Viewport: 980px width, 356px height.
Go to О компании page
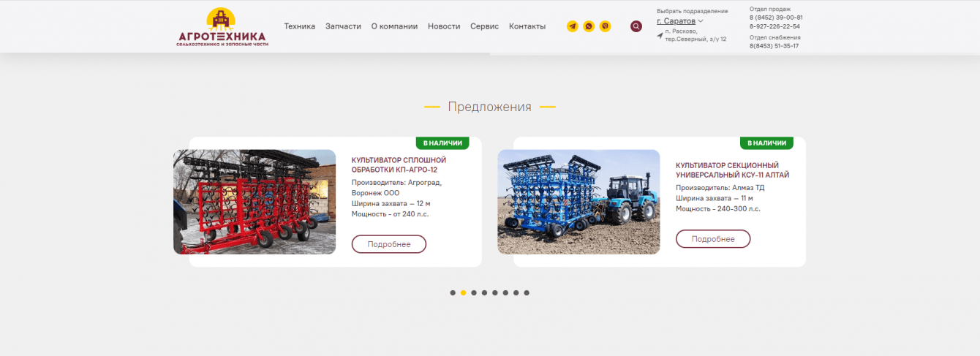point(394,26)
